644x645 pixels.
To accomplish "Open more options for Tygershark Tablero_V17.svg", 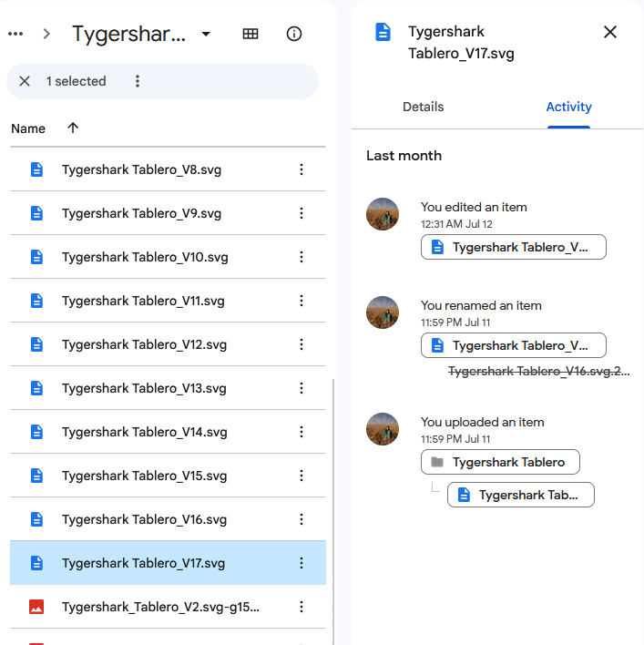I will (x=302, y=563).
